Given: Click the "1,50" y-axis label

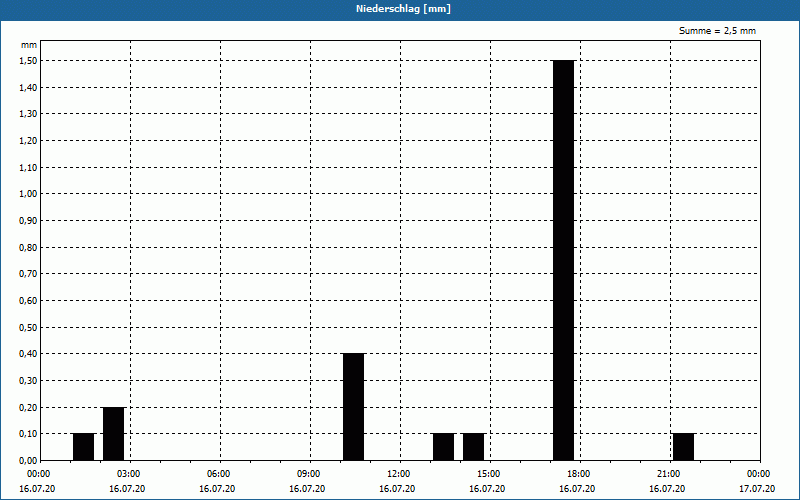Looking at the screenshot, I should (x=28, y=61).
